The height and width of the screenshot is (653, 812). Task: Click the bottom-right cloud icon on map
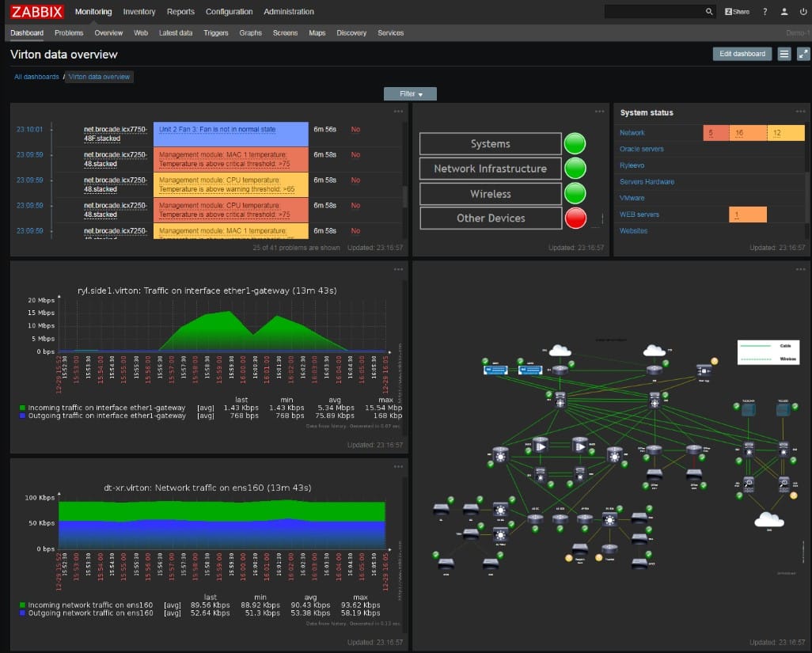coord(769,519)
